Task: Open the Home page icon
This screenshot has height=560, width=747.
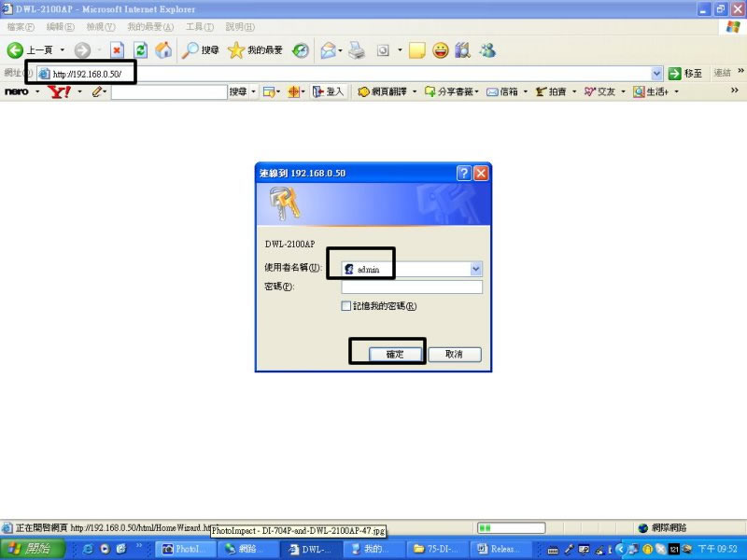Action: pyautogui.click(x=163, y=50)
